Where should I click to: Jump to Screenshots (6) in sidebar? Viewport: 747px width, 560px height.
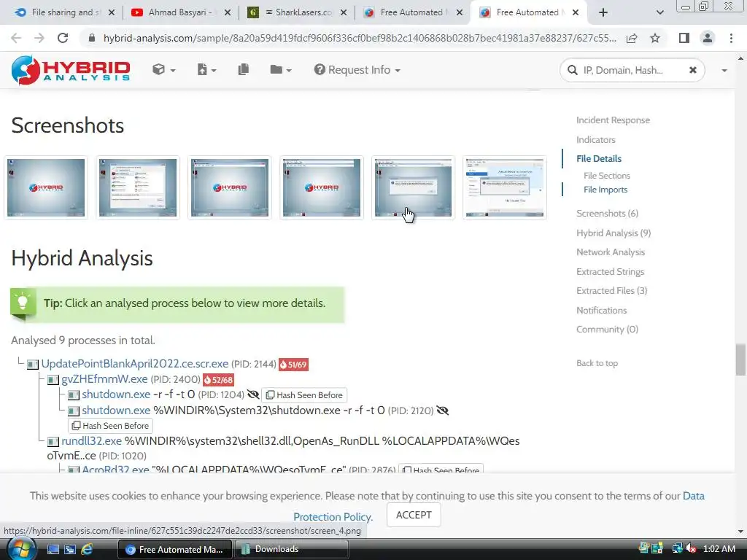[x=607, y=214]
